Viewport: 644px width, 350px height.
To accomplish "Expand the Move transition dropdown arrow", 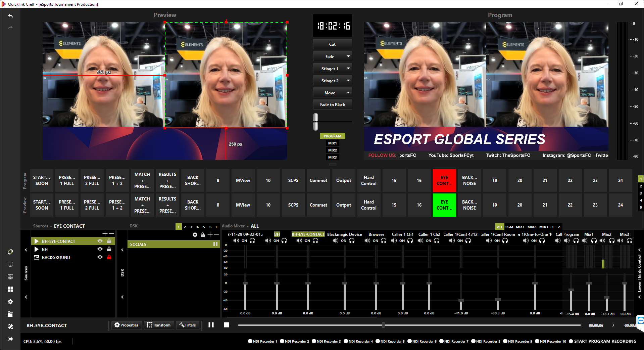I will (x=348, y=93).
